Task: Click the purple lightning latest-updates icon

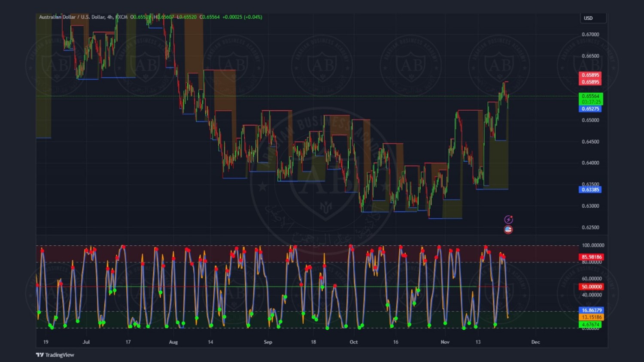Action: 508,220
